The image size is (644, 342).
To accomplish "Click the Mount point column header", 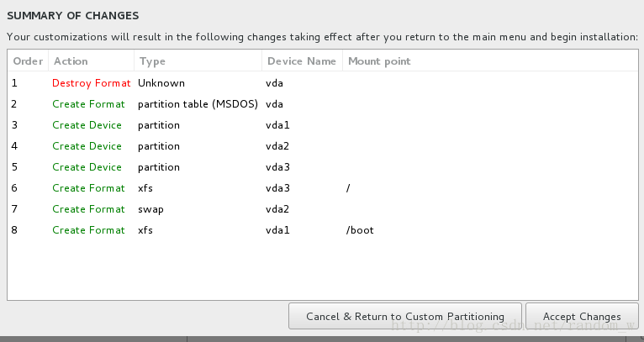I will point(490,61).
